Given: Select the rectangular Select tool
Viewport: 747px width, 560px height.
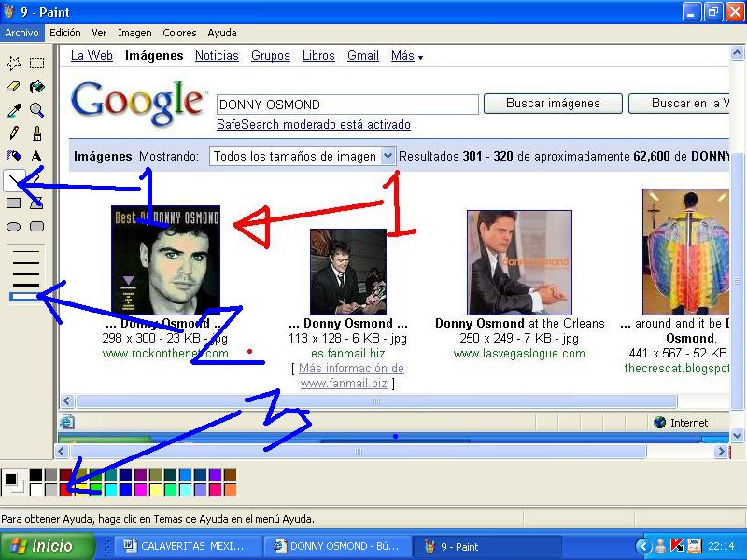Looking at the screenshot, I should pos(37,63).
